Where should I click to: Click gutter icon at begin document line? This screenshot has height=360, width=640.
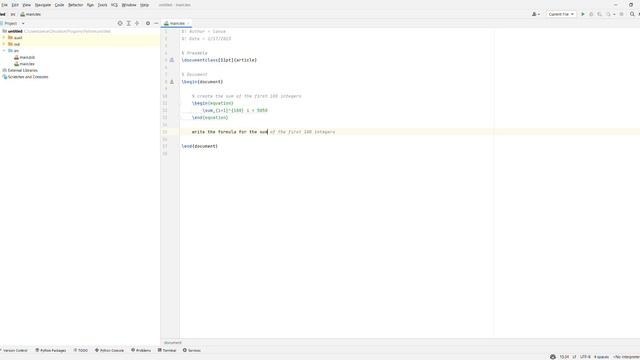(x=172, y=82)
